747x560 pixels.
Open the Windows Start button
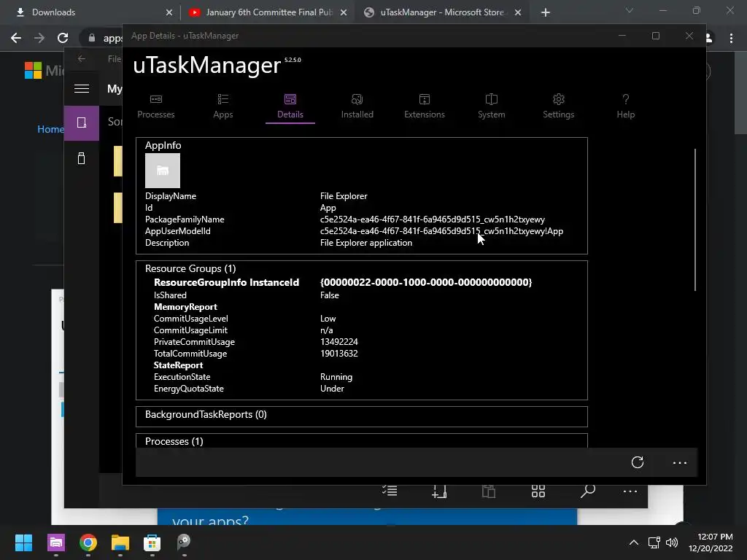(23, 542)
